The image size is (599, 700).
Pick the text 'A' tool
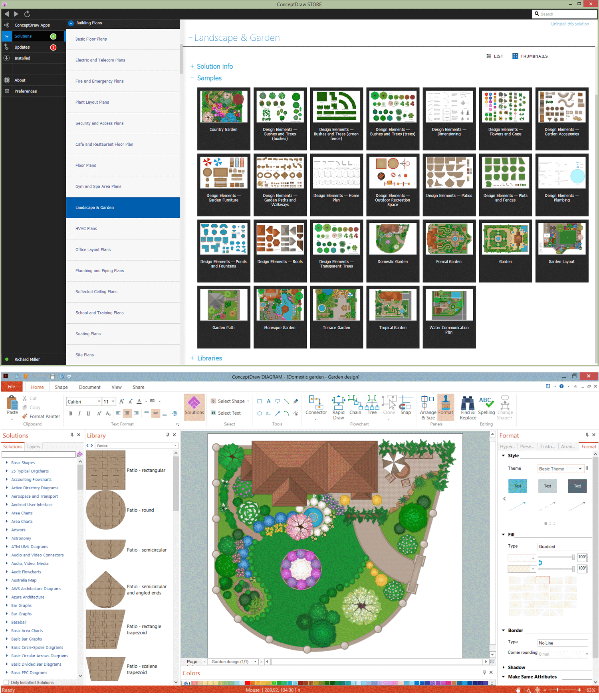click(x=268, y=401)
